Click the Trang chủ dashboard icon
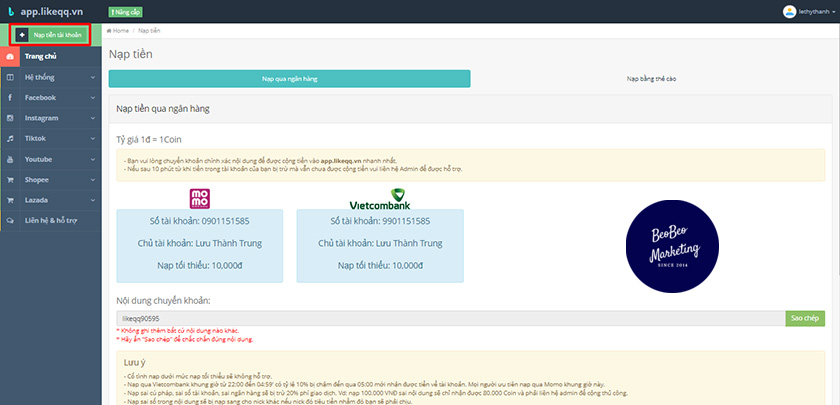840x405 pixels. [10, 57]
